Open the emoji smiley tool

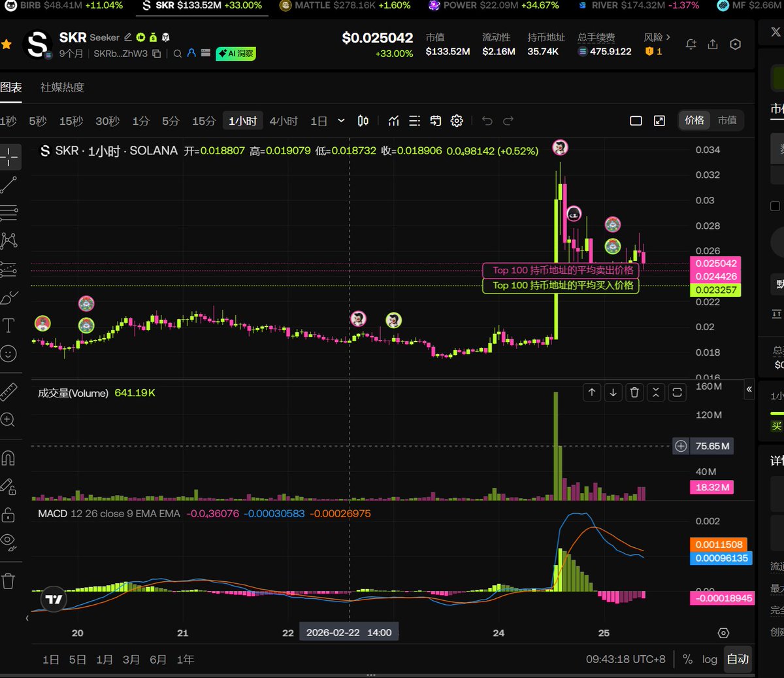point(8,354)
